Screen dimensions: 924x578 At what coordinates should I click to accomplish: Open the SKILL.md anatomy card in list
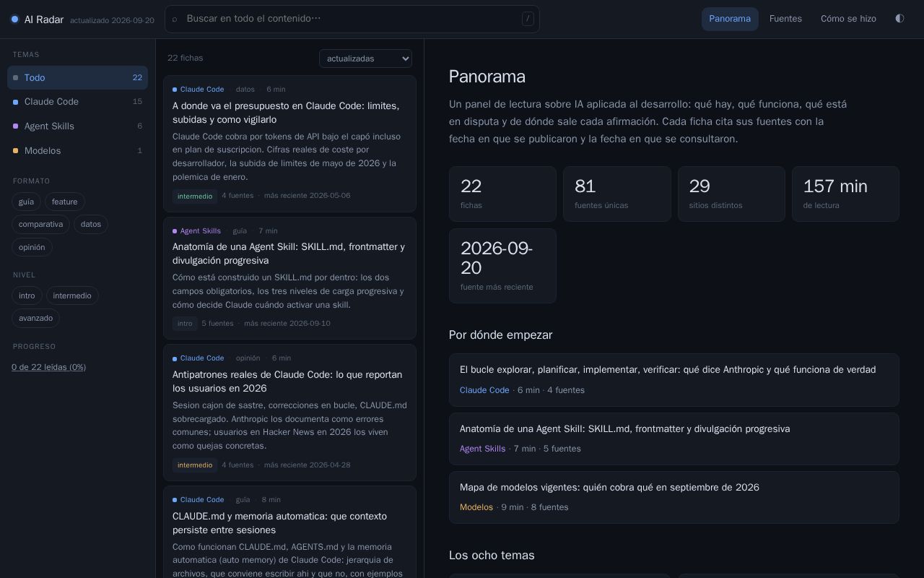click(x=289, y=278)
